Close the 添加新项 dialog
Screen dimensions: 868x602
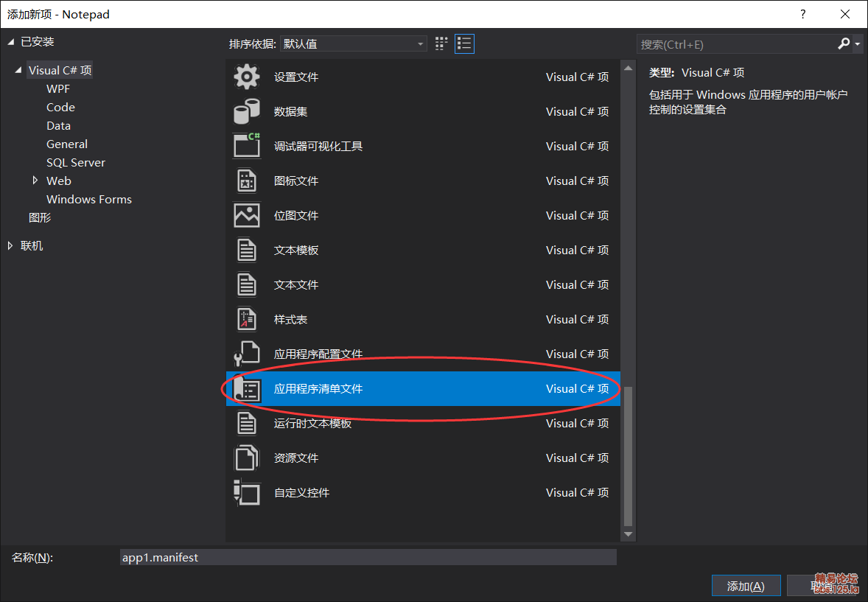844,15
